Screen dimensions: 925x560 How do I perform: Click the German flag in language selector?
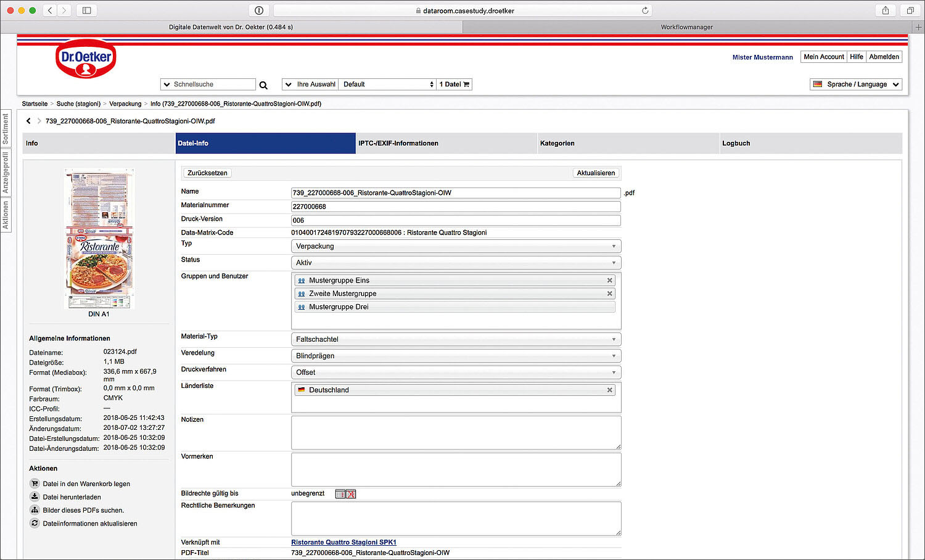[x=818, y=84]
